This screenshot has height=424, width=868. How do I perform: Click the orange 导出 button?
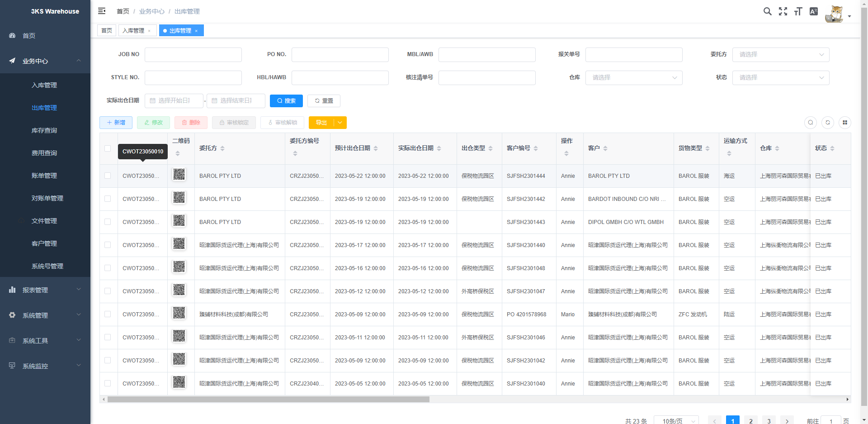321,123
